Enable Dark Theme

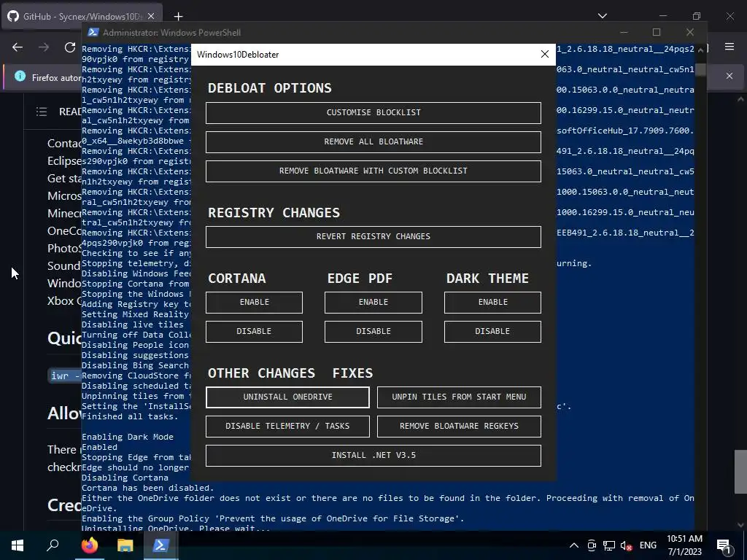tap(492, 303)
